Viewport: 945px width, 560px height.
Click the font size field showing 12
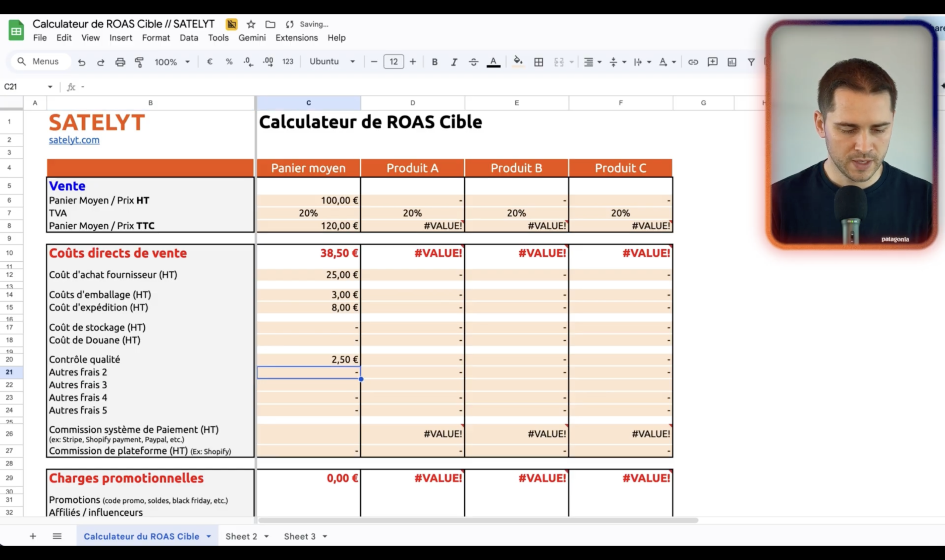pyautogui.click(x=394, y=62)
